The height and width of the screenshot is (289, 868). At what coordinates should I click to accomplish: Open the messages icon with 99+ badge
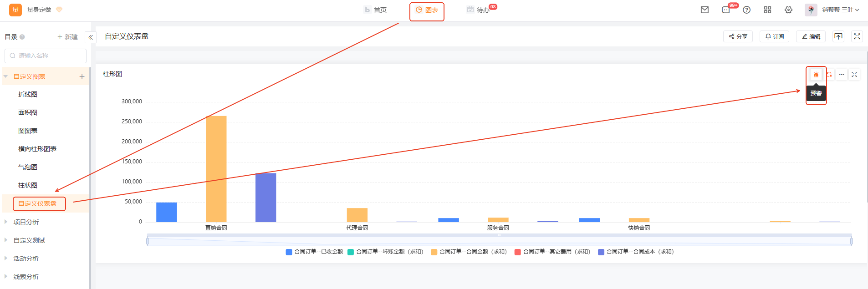726,10
